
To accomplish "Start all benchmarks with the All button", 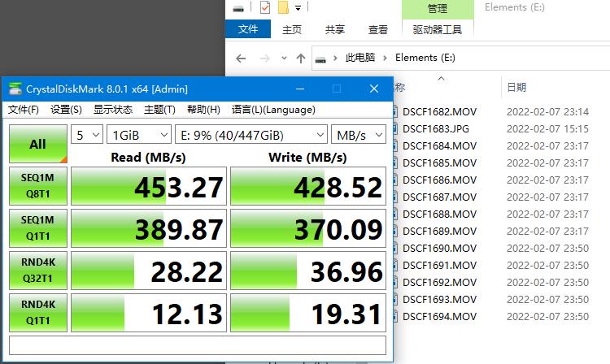I will point(38,144).
